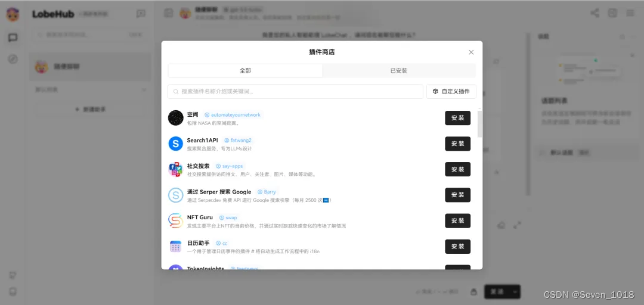Screen dimensions: 644x305
Task: Click the plugin list scrollbar thumb
Action: [479, 123]
